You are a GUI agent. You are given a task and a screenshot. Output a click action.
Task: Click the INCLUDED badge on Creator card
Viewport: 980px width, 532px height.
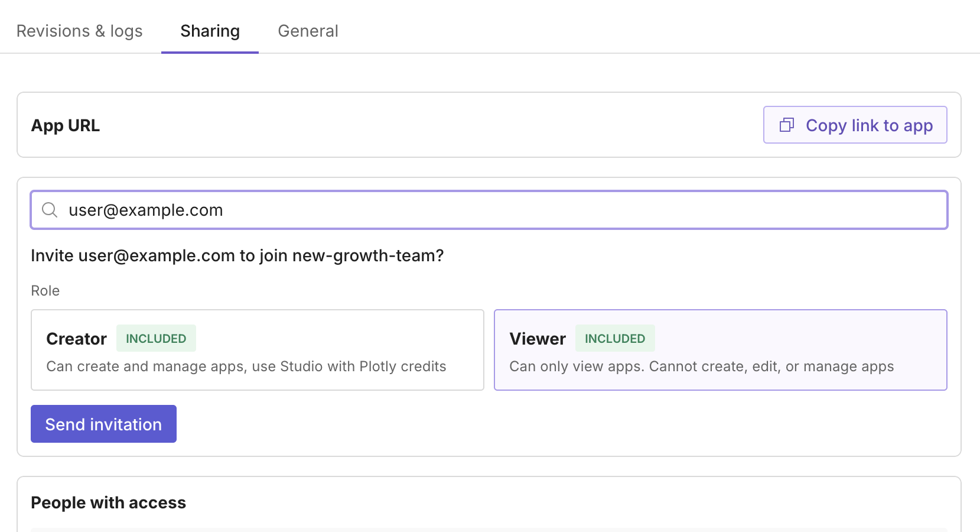coord(156,338)
